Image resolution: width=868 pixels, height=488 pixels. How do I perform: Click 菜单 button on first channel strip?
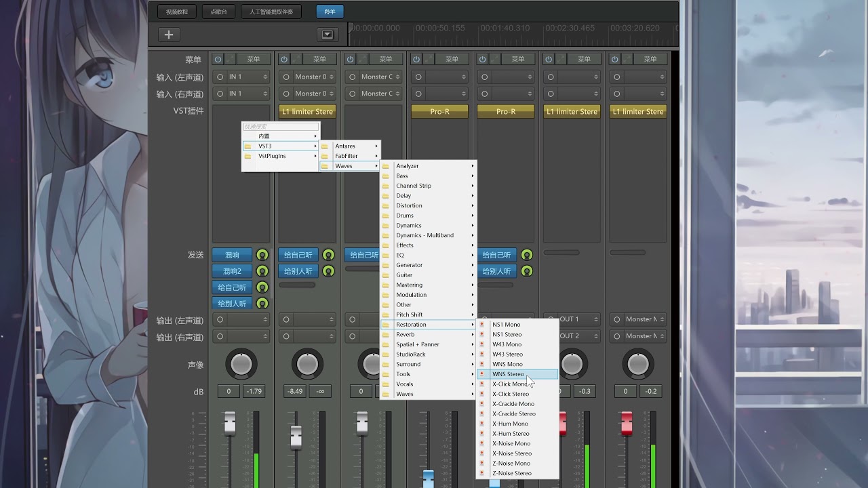click(x=254, y=60)
